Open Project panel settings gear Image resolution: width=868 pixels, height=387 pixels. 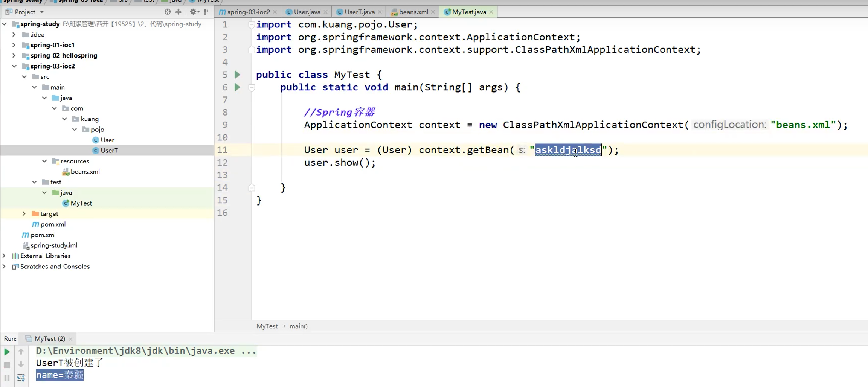tap(194, 12)
